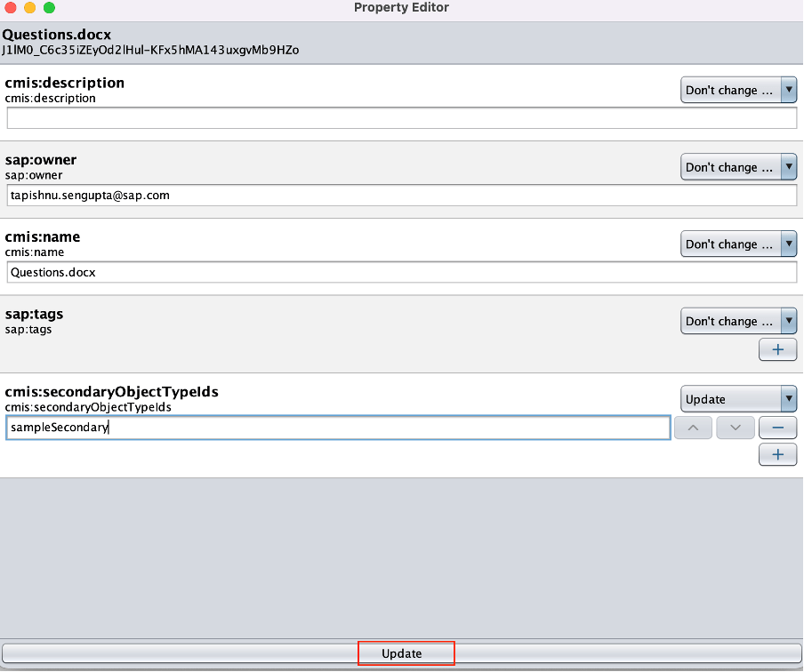
Task: Click the bold cmis:description property label
Action: (x=65, y=83)
